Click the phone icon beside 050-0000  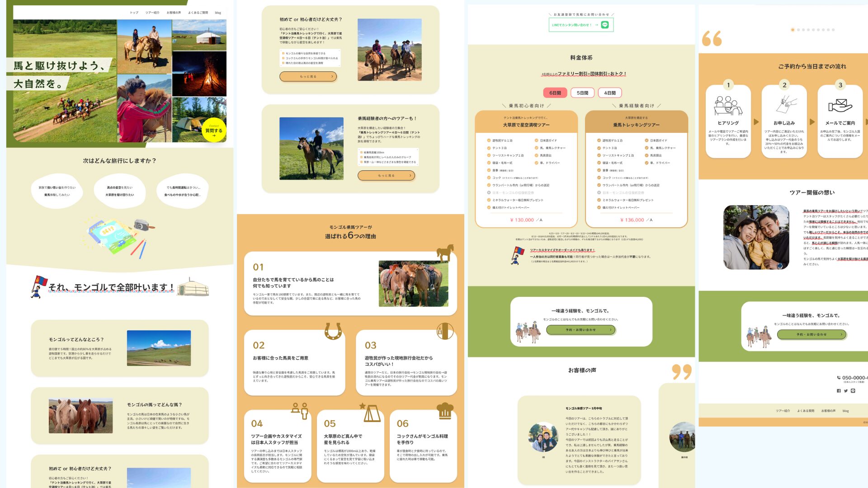coord(839,378)
